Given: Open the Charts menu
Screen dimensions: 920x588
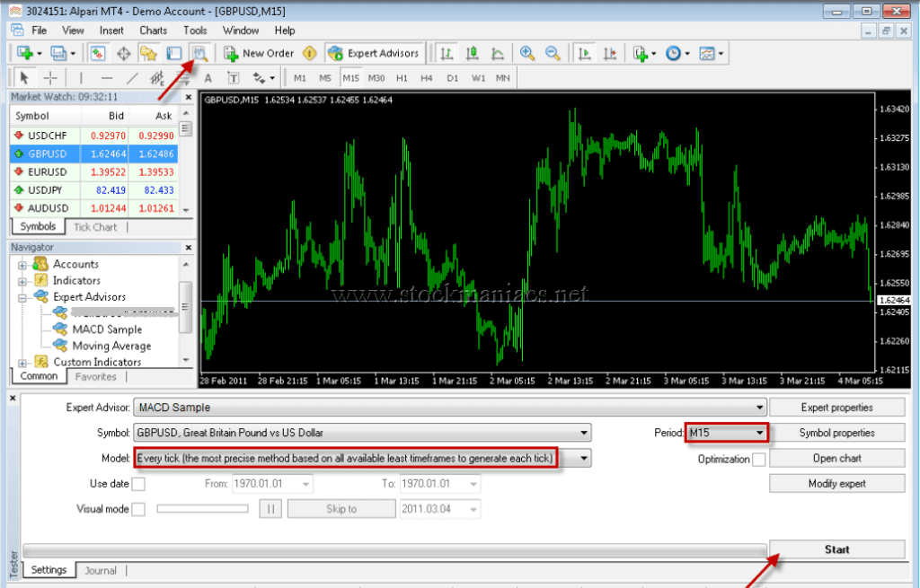Looking at the screenshot, I should click(153, 30).
